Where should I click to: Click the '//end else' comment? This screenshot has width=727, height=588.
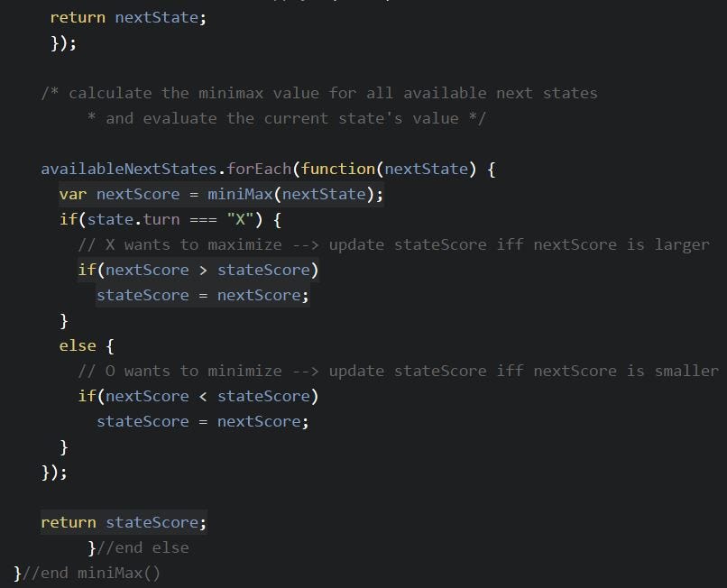coord(143,548)
